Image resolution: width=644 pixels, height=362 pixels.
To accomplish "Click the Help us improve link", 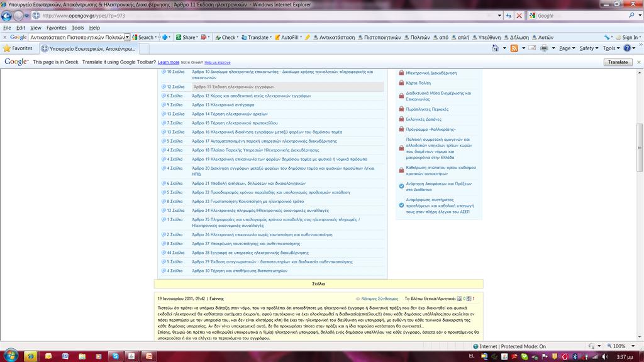I will coord(217,62).
